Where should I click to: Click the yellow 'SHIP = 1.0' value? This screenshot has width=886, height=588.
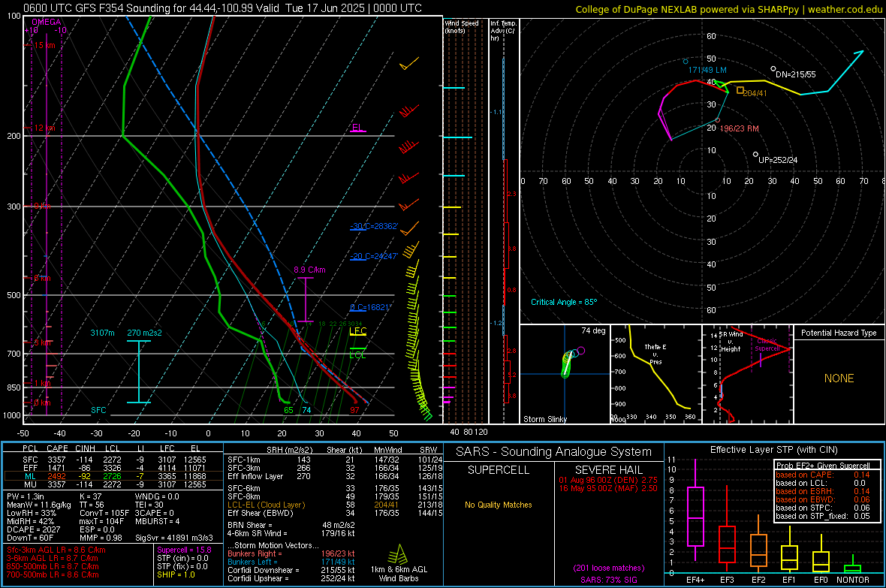[x=176, y=574]
